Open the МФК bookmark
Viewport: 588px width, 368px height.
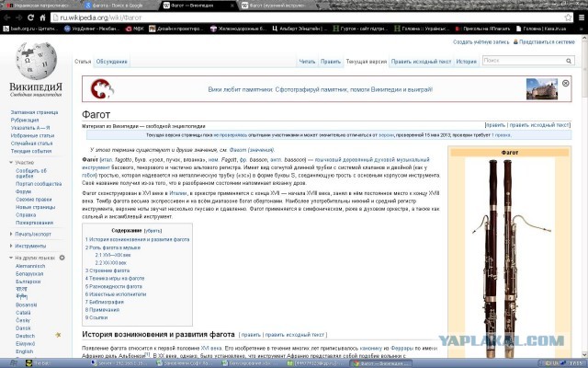[135, 29]
